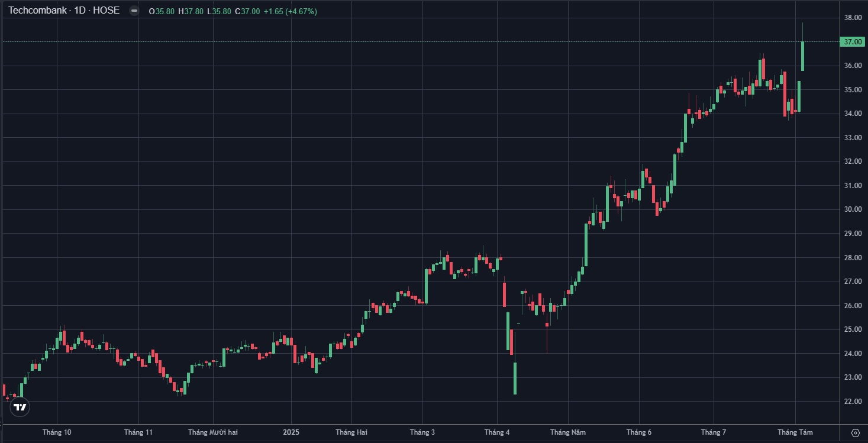The image size is (868, 443).
Task: Click the 30.00 price scale label
Action: pos(852,209)
